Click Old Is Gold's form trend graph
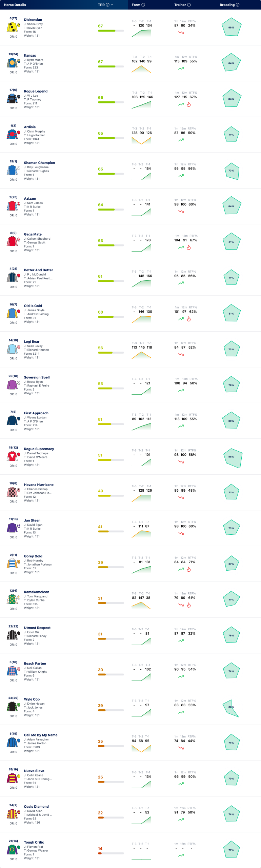 coord(141,319)
